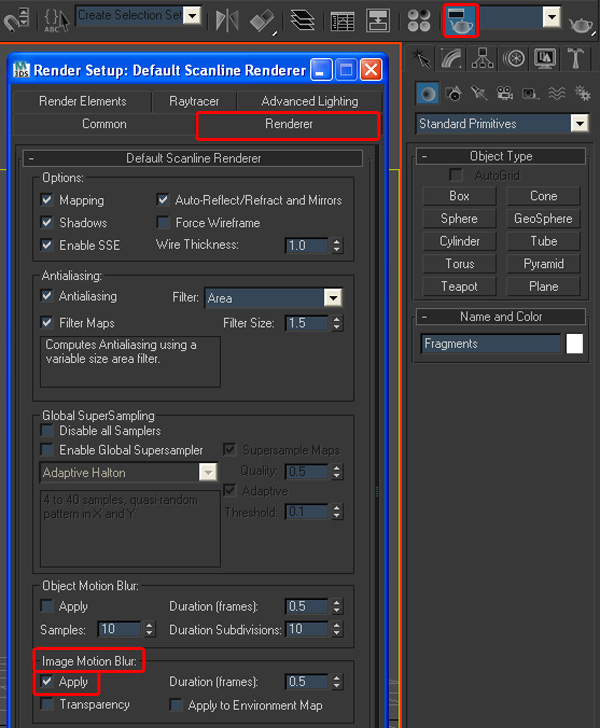Image resolution: width=600 pixels, height=728 pixels.
Task: Select Shapes category icon
Action: pos(453,94)
